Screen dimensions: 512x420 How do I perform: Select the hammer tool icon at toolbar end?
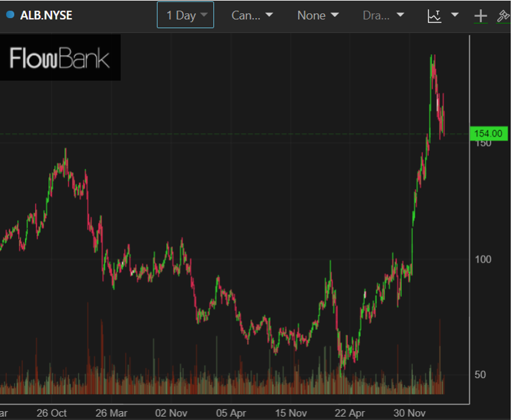pos(503,16)
